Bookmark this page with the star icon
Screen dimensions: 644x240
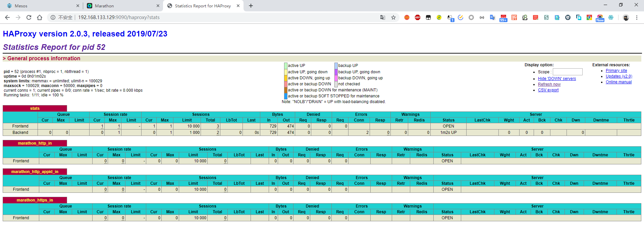click(393, 17)
